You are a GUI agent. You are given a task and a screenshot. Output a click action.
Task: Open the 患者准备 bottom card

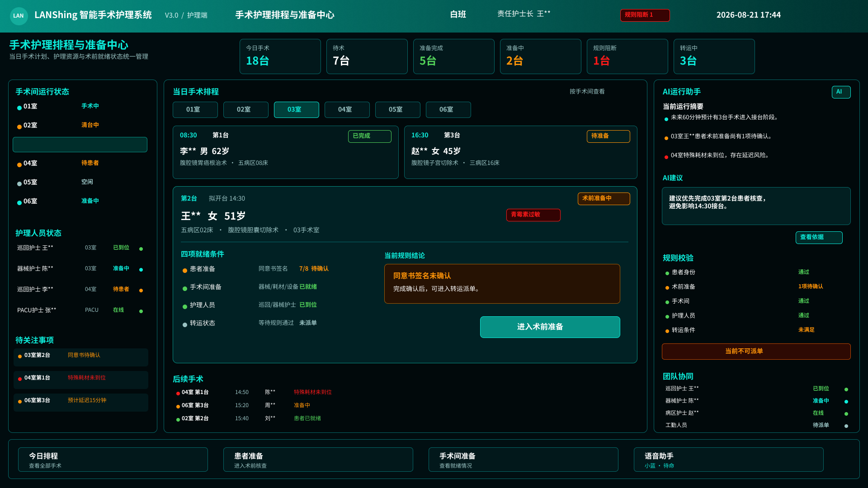coord(318,460)
